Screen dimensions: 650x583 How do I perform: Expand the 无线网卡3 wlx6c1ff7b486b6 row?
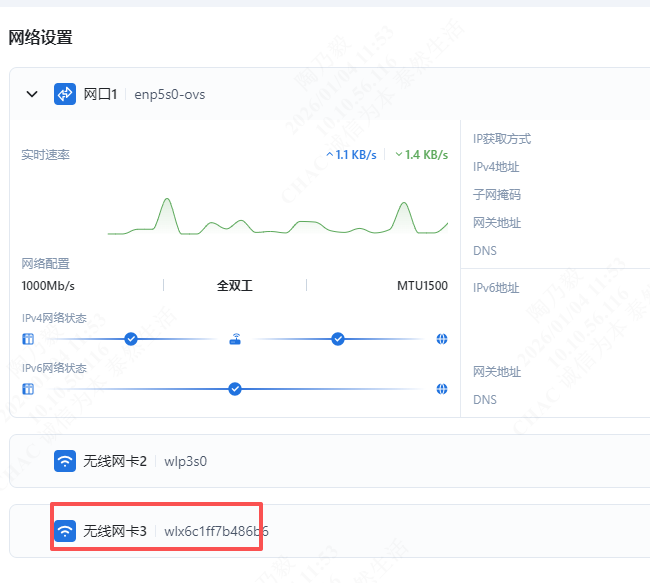coord(330,531)
